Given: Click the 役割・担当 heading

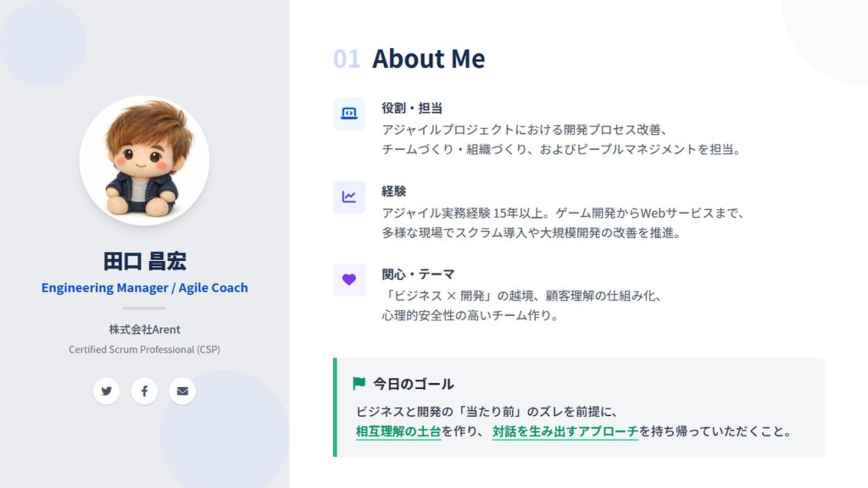Looking at the screenshot, I should 412,108.
